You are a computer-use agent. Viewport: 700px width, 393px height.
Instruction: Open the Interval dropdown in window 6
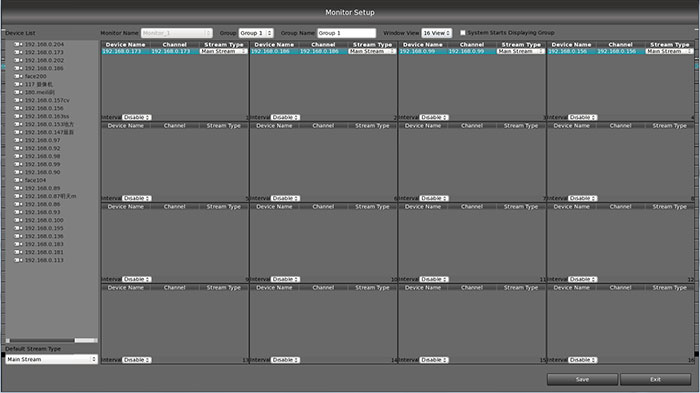pos(285,198)
